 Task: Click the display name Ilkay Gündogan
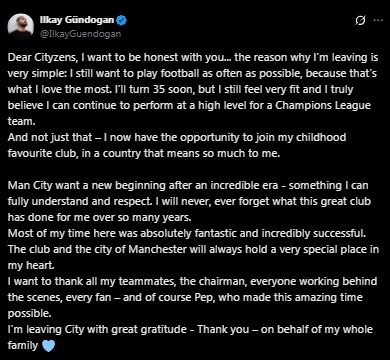[x=77, y=20]
